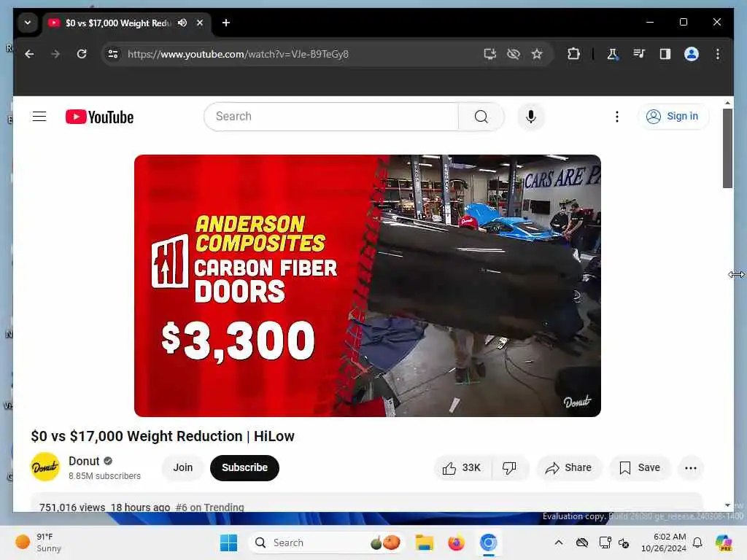Viewport: 747px width, 560px height.
Task: Reload the YouTube page
Action: click(82, 54)
